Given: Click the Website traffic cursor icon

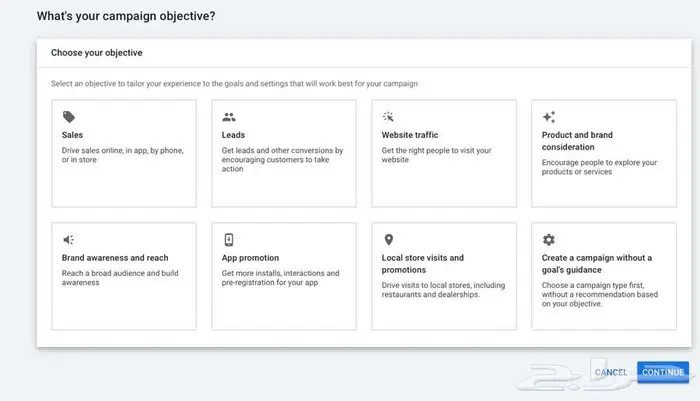Looking at the screenshot, I should [388, 117].
